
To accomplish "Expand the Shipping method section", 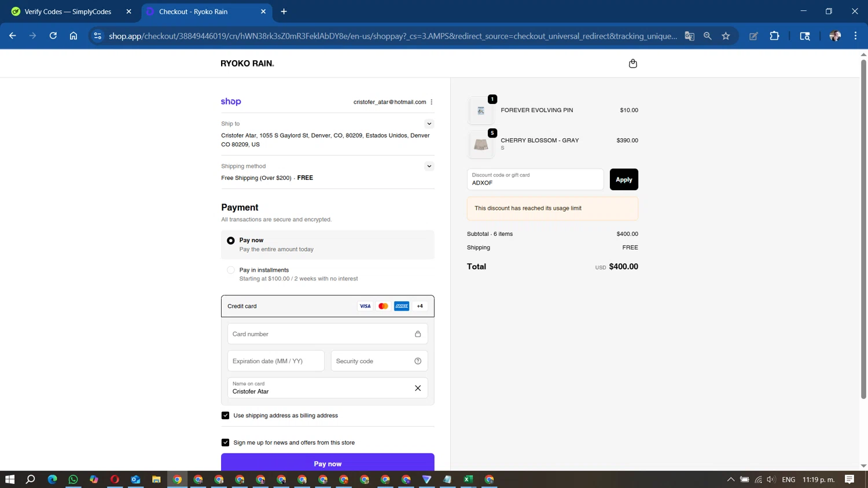I will click(x=429, y=166).
